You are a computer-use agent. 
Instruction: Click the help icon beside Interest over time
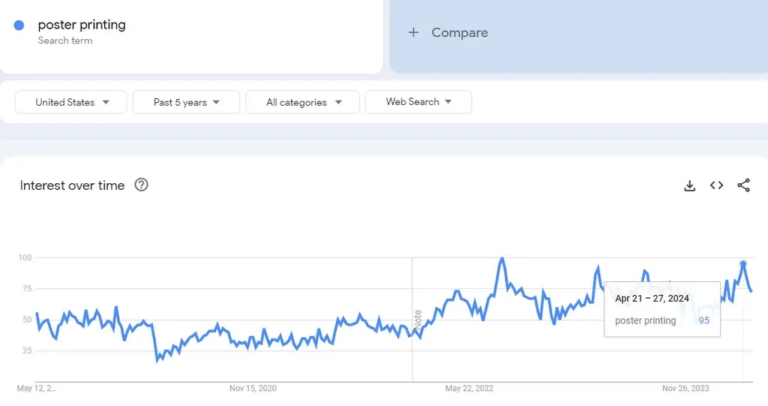tap(141, 185)
